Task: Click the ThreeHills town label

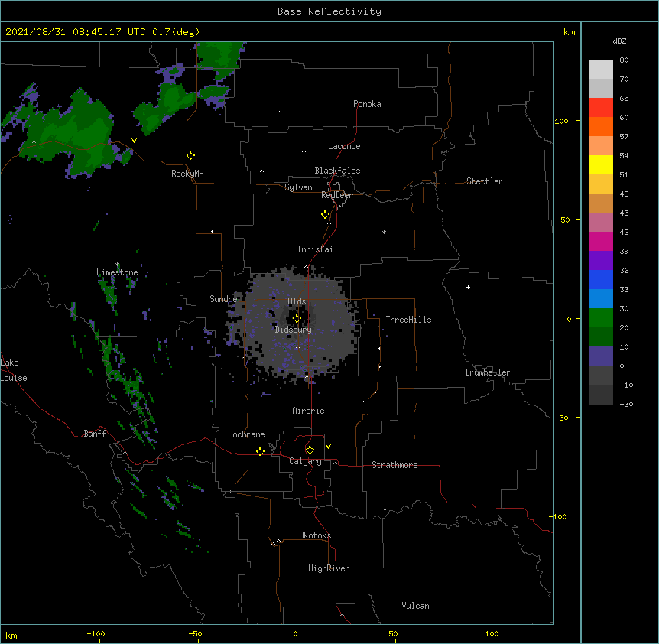Action: [x=408, y=320]
